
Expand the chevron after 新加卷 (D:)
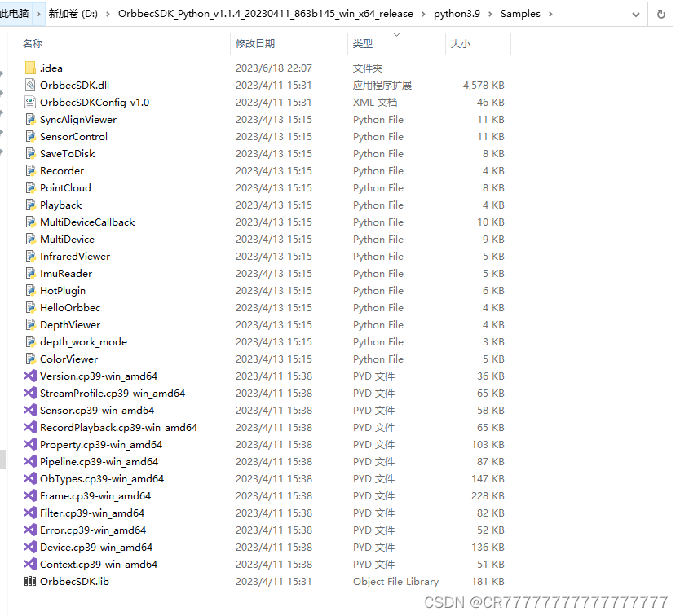(108, 14)
